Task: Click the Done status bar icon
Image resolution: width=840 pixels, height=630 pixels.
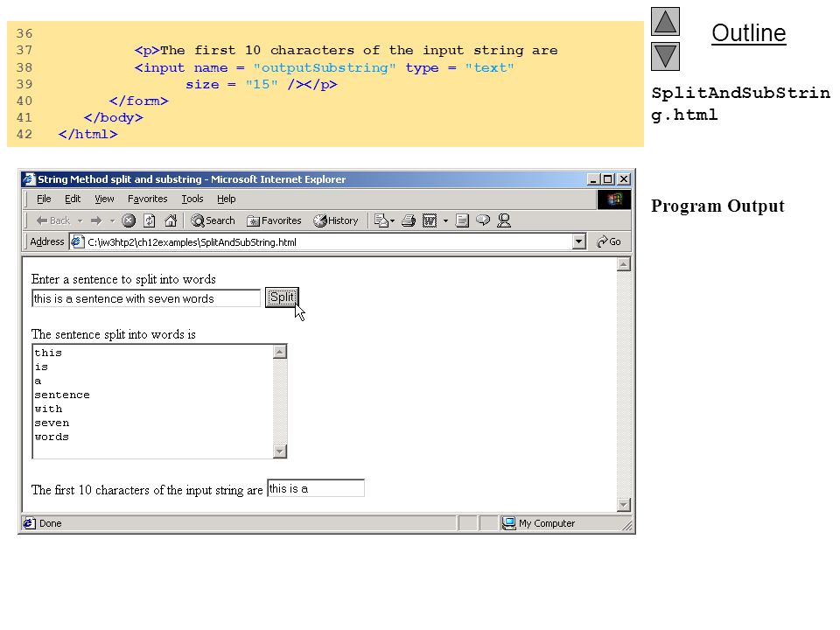Action: pyautogui.click(x=29, y=523)
